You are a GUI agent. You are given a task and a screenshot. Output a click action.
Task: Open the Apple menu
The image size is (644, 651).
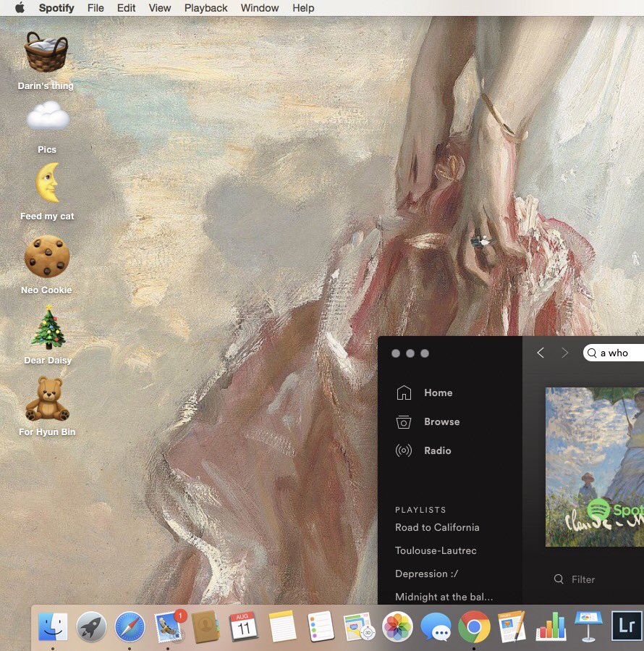(20, 7)
